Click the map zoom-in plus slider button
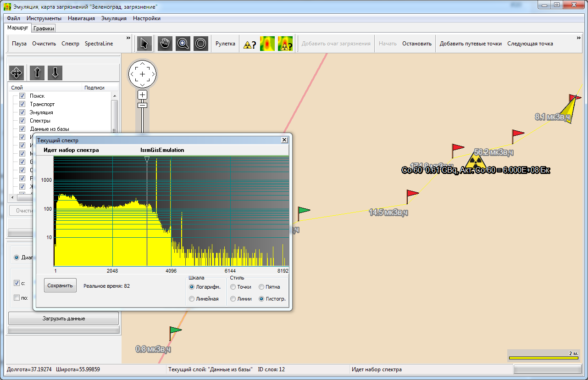 [143, 95]
